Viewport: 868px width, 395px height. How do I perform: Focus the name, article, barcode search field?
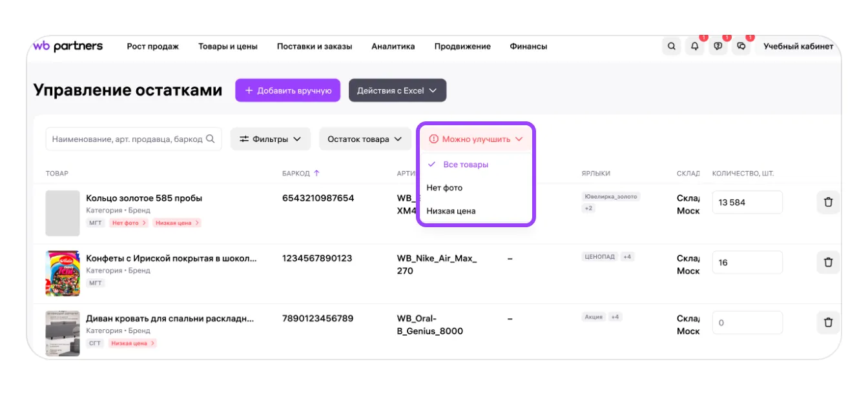point(127,139)
